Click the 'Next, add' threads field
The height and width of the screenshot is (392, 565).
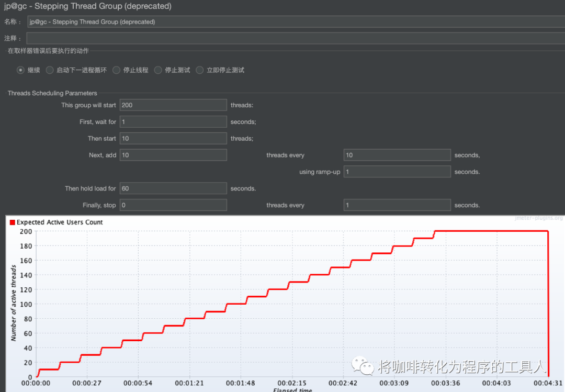[173, 155]
